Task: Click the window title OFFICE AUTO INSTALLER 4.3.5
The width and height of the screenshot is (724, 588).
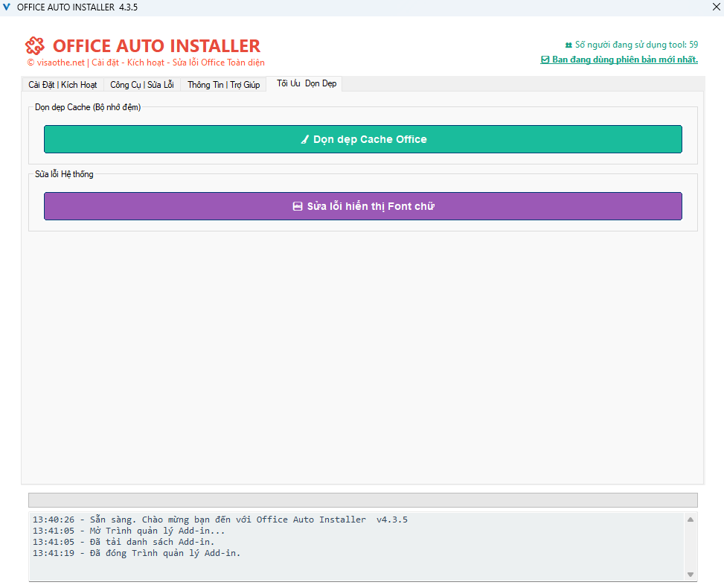Action: click(x=77, y=7)
